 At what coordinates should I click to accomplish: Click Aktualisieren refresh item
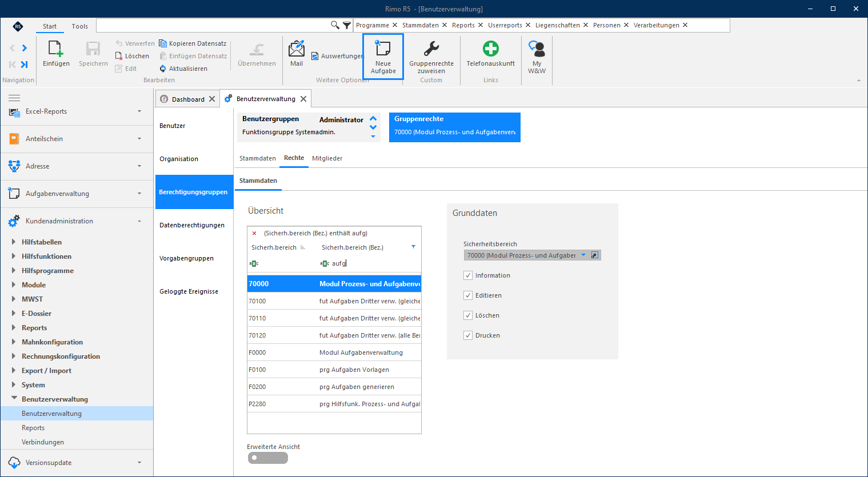(183, 69)
